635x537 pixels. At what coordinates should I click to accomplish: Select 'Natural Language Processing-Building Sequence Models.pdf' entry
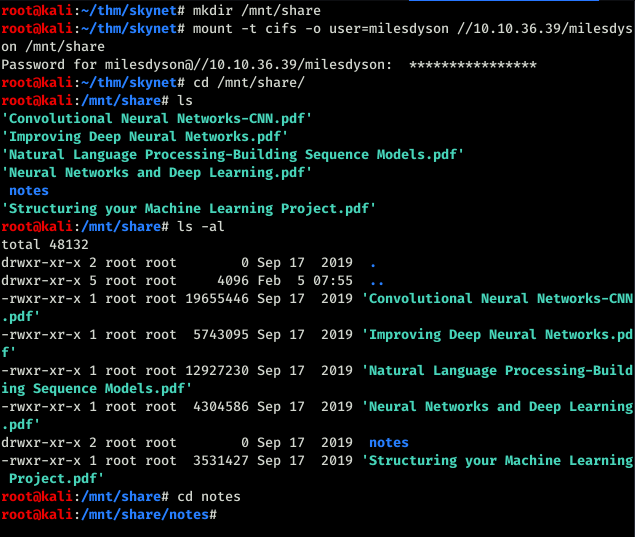click(x=233, y=155)
